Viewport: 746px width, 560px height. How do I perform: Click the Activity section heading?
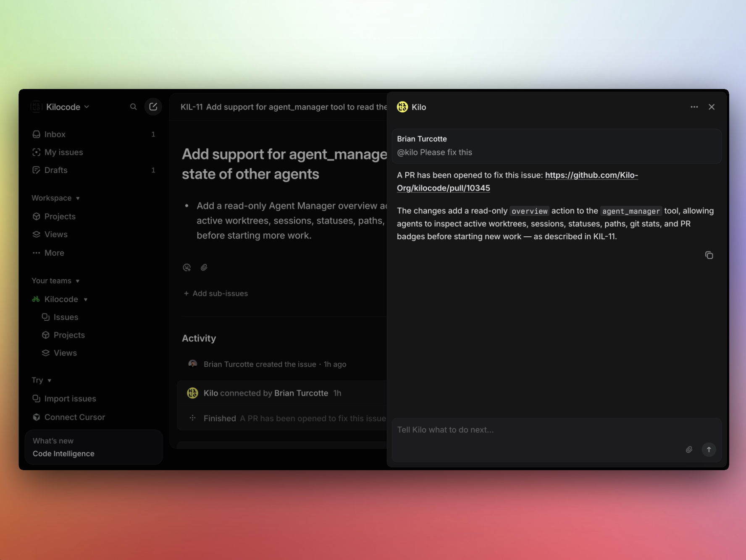tap(199, 338)
